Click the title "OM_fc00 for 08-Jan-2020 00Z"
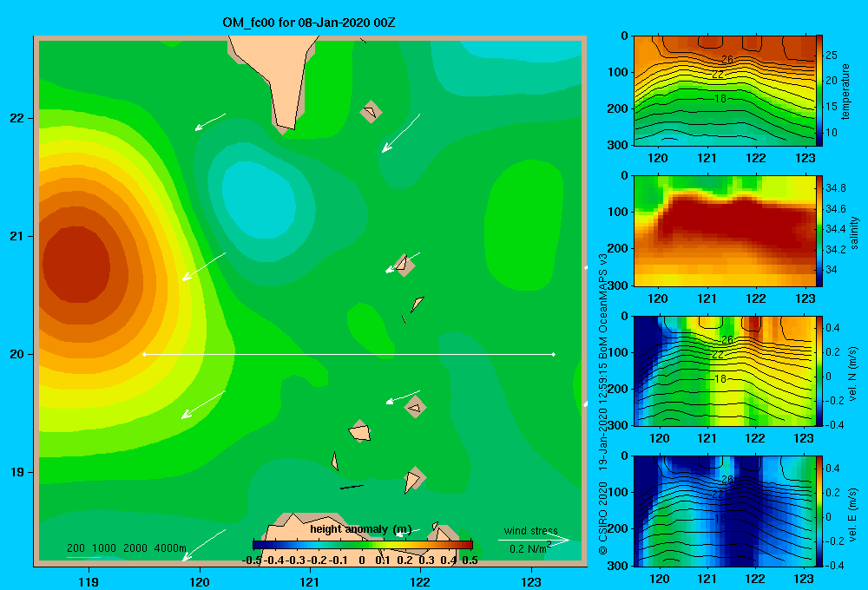The width and height of the screenshot is (868, 590). tap(309, 23)
